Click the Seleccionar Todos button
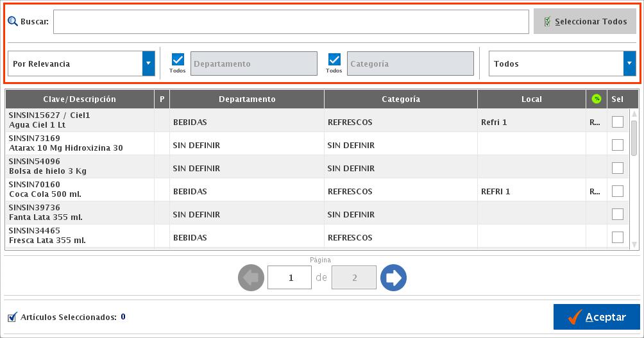 click(585, 21)
